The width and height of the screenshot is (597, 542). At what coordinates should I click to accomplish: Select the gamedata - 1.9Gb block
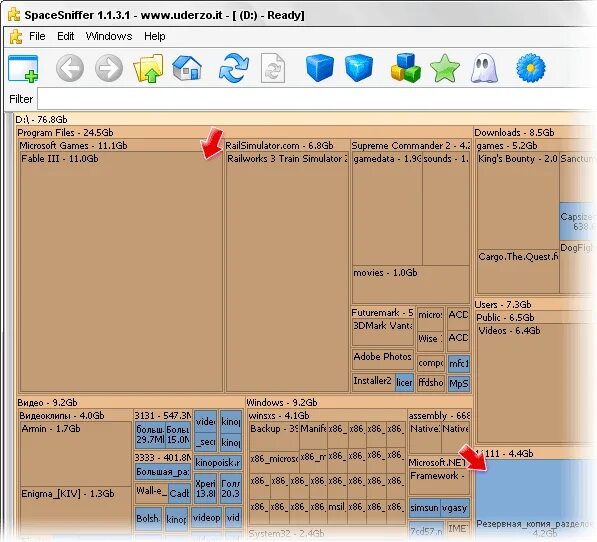coord(387,209)
